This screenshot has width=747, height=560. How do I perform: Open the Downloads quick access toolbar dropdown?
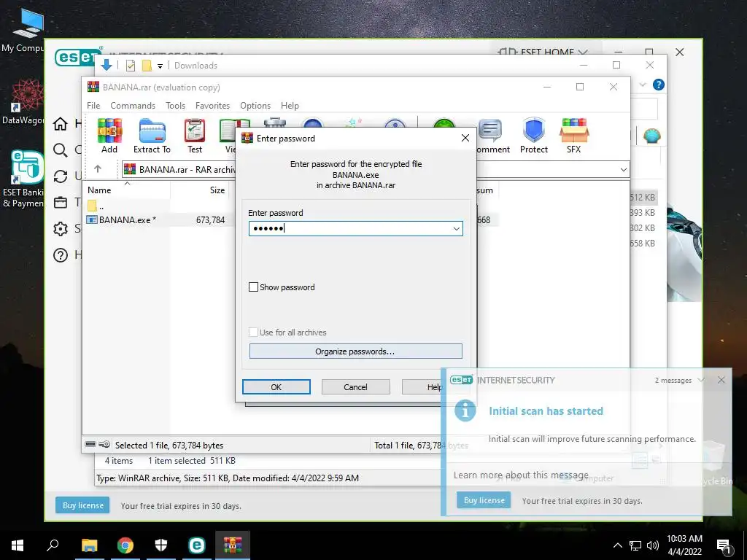click(160, 66)
